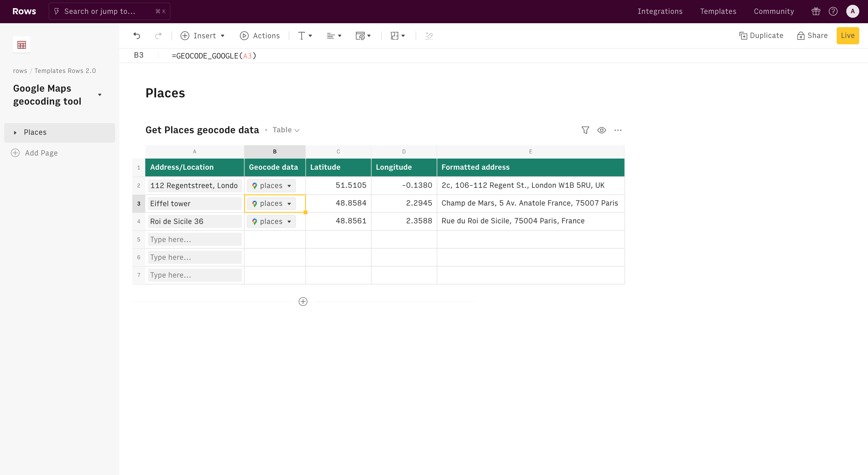Click the three-dot overflow menu
Viewport: 868px width, 475px height.
coord(618,130)
